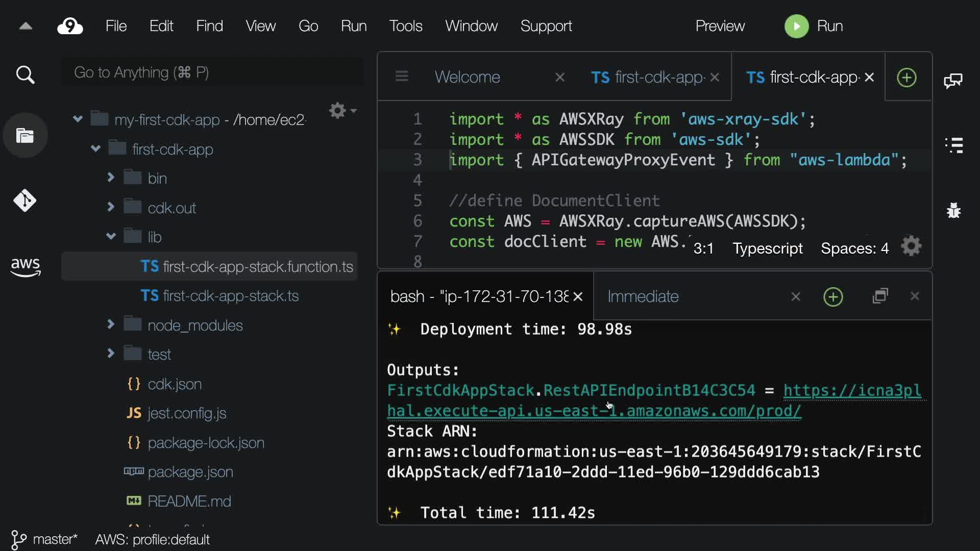
Task: Open the Collaborate chat icon on right
Action: tap(953, 81)
